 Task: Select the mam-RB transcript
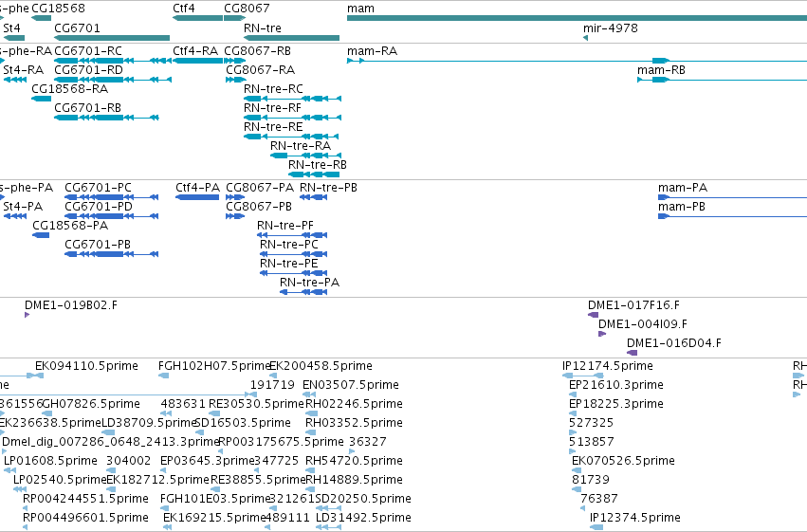coord(722,80)
